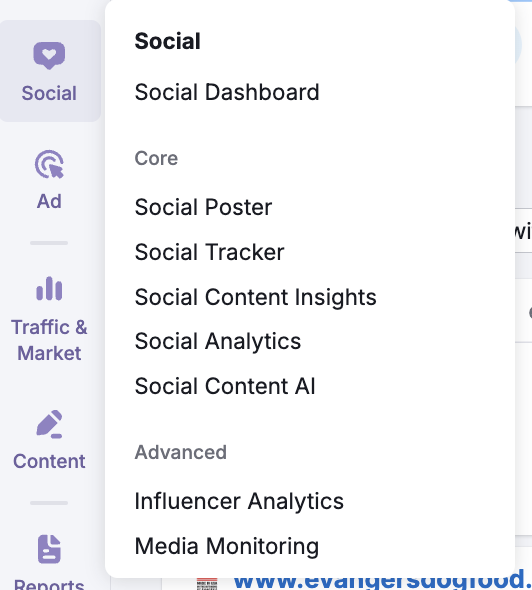The image size is (532, 590).
Task: Click the Content sidebar label
Action: tap(49, 461)
